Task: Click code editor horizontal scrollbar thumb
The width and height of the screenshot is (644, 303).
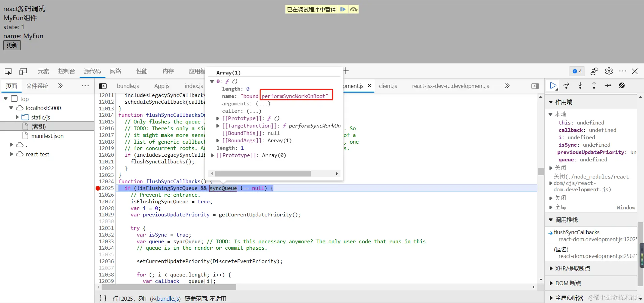Action: pyautogui.click(x=169, y=287)
